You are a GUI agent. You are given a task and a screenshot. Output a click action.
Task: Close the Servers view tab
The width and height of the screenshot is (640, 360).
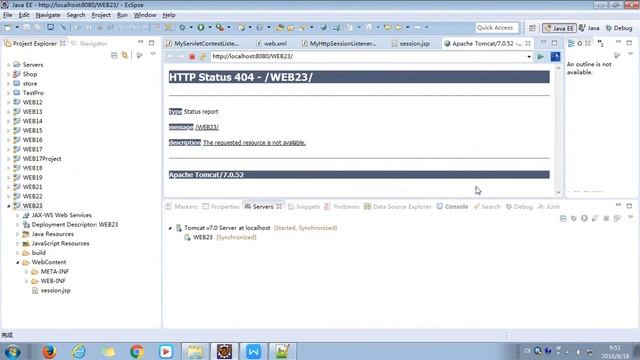[279, 207]
